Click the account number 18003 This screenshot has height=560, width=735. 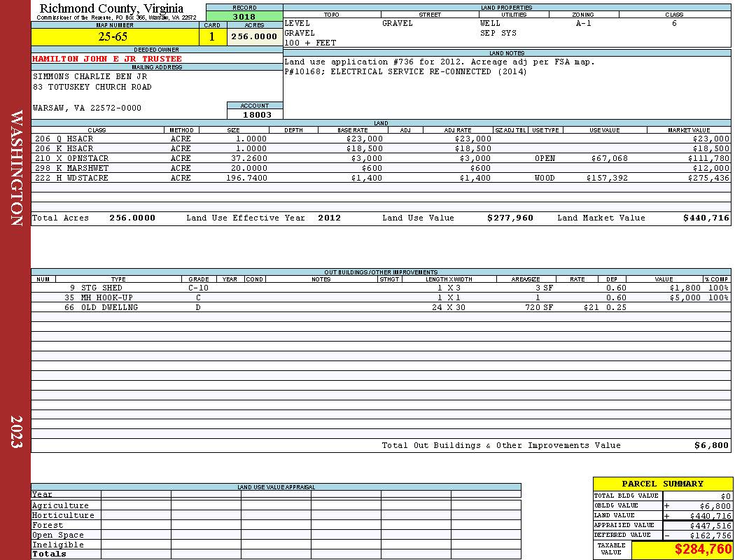[257, 115]
